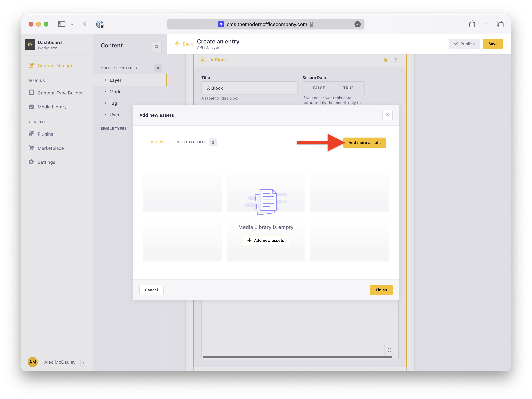Set Secure Data to TRUE
This screenshot has width=532, height=399.
coord(348,88)
